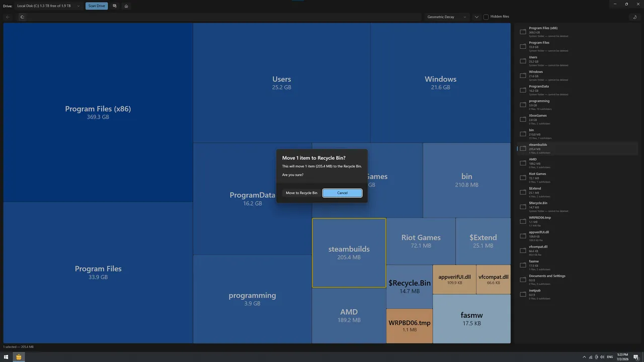
Task: Click folder icon beside Windows in the list
Action: (523, 75)
